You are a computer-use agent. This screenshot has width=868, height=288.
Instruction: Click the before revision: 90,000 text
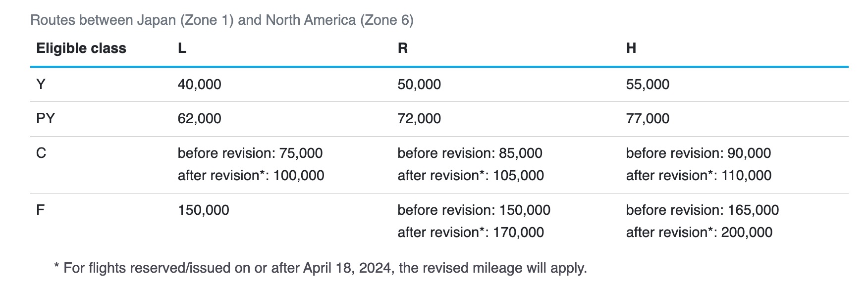[x=698, y=153]
